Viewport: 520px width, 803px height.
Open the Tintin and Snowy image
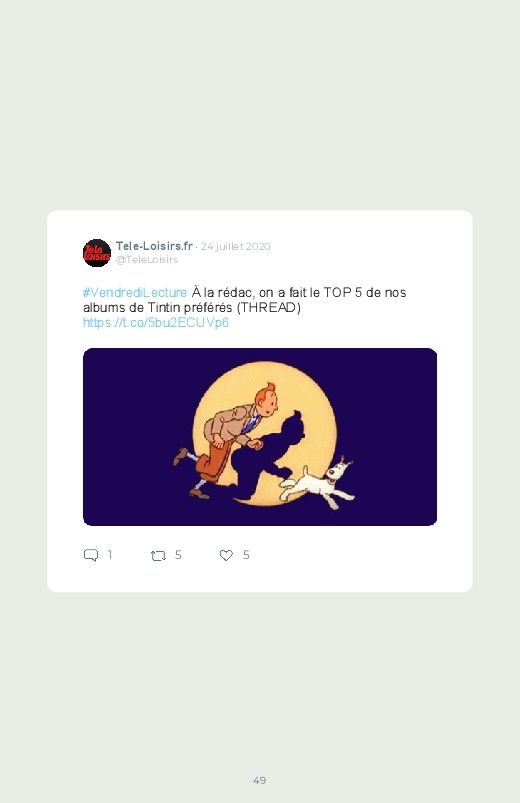260,437
